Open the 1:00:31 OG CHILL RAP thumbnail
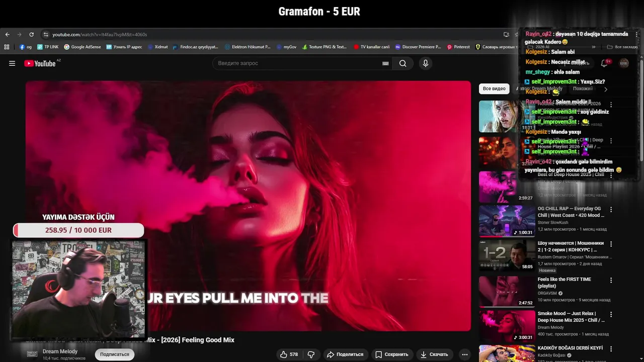 pos(507,221)
